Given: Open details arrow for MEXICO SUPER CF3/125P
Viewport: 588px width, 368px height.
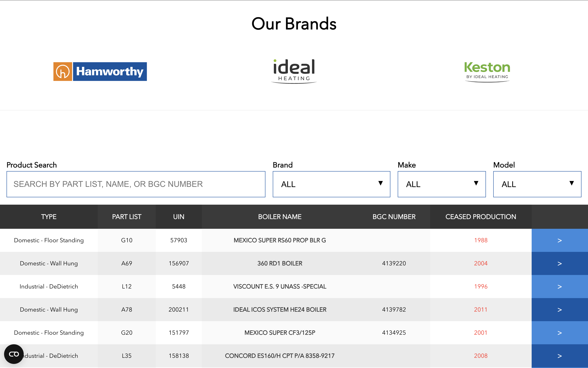Looking at the screenshot, I should point(560,333).
